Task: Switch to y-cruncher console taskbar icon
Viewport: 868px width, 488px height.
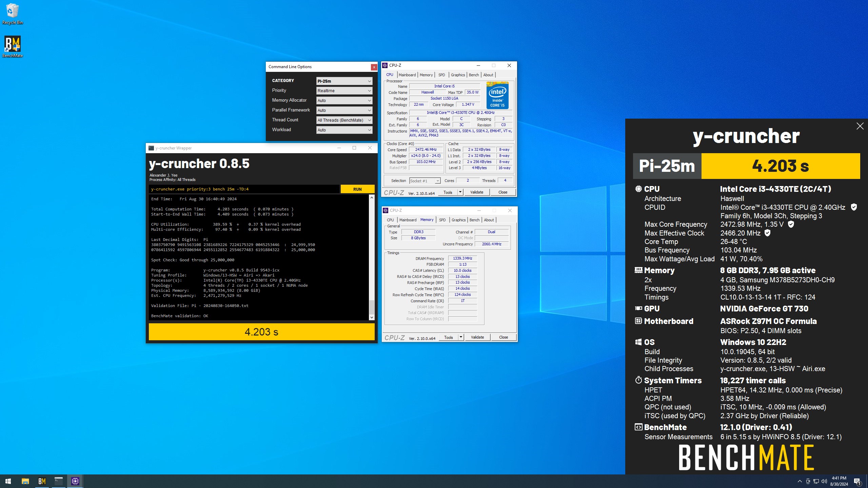Action: (58, 481)
